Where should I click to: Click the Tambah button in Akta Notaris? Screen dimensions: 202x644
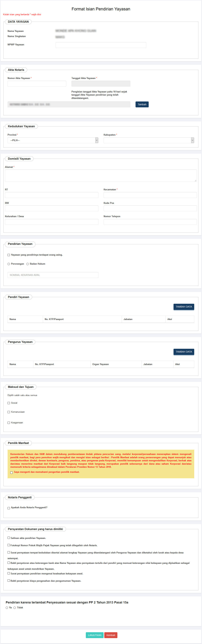click(x=142, y=104)
